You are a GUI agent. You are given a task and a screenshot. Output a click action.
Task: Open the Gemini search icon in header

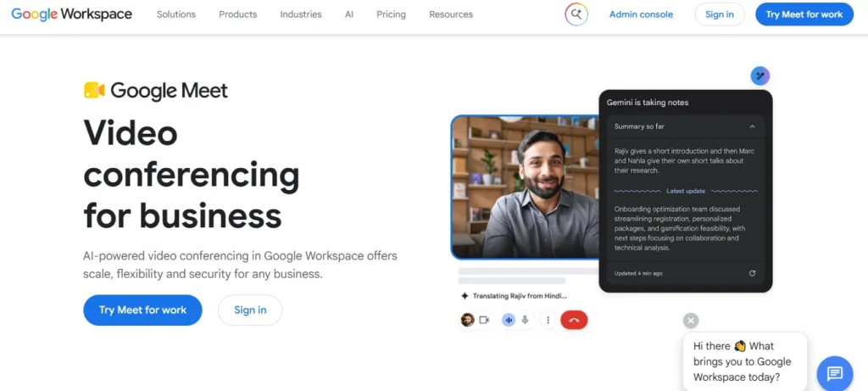coord(576,14)
